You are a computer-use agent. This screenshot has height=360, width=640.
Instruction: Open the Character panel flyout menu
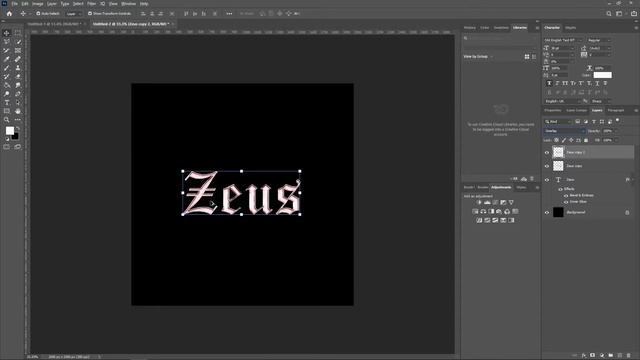(636, 28)
